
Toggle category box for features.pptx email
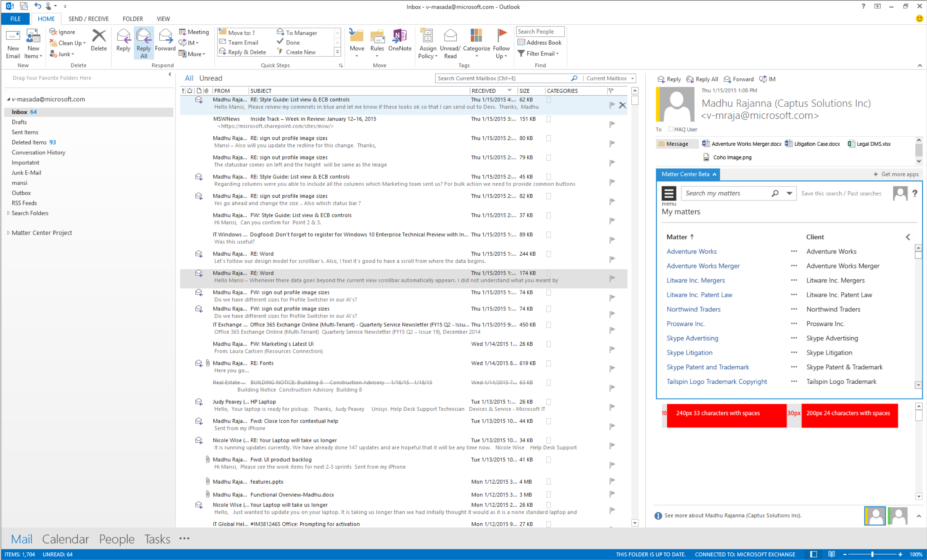[548, 482]
